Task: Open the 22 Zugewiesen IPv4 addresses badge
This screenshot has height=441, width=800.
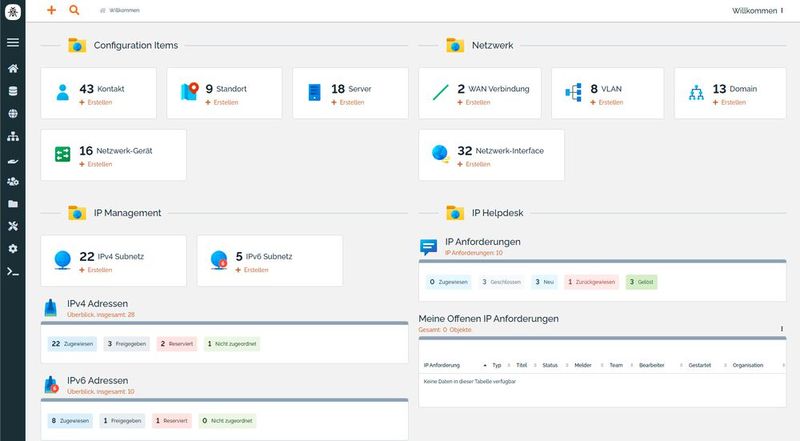Action: (x=72, y=344)
